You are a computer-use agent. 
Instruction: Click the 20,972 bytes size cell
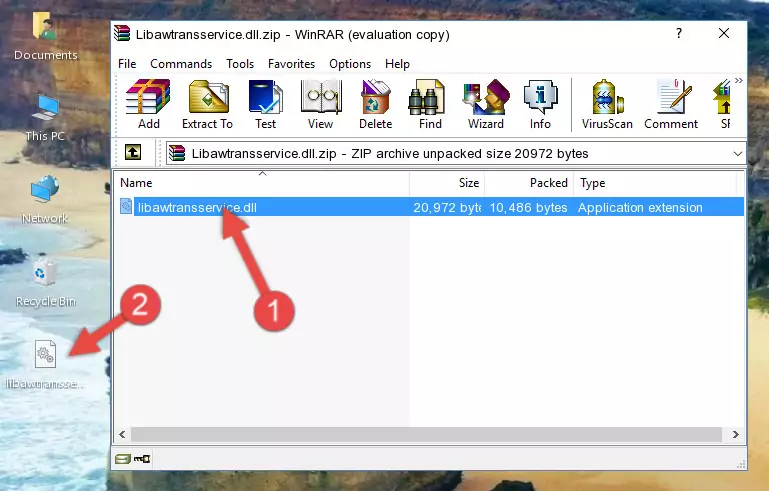click(x=447, y=207)
